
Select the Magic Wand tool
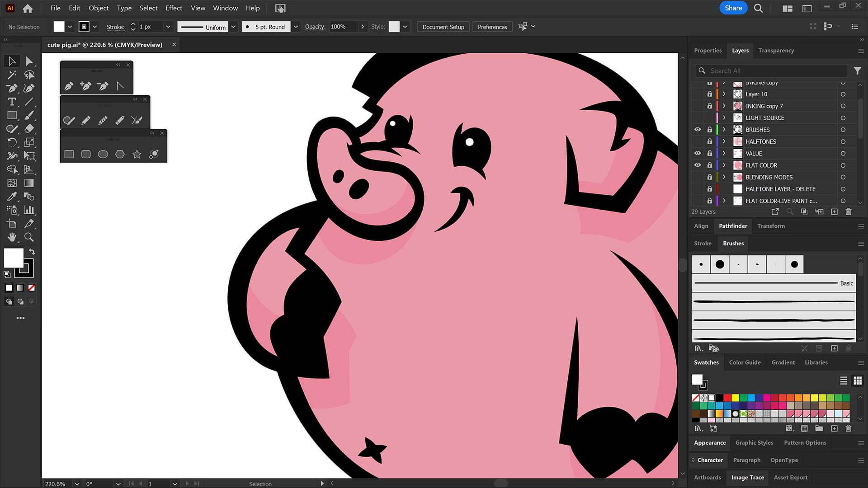pos(12,75)
